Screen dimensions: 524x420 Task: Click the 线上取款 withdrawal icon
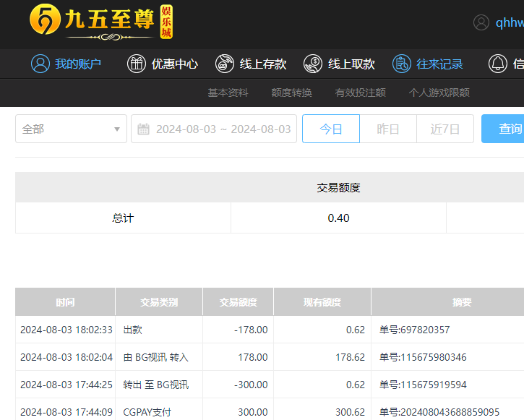coord(313,64)
